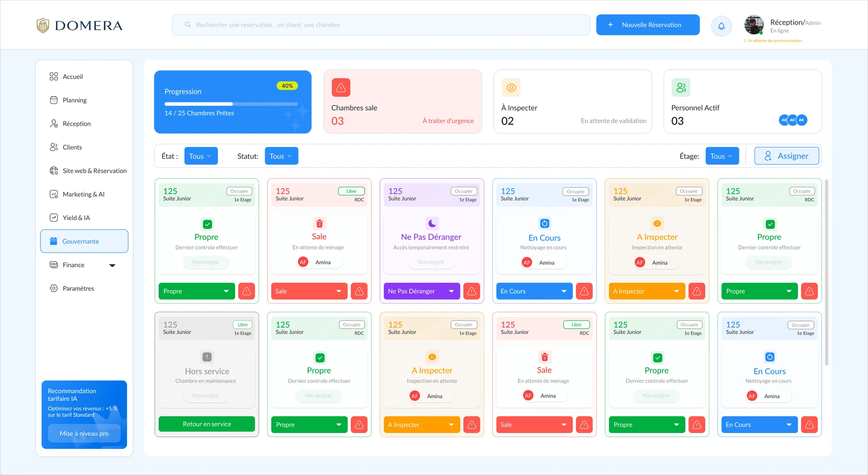Click alert triangle beside top-row En Cours dropdown
The image size is (868, 475).
tap(584, 291)
